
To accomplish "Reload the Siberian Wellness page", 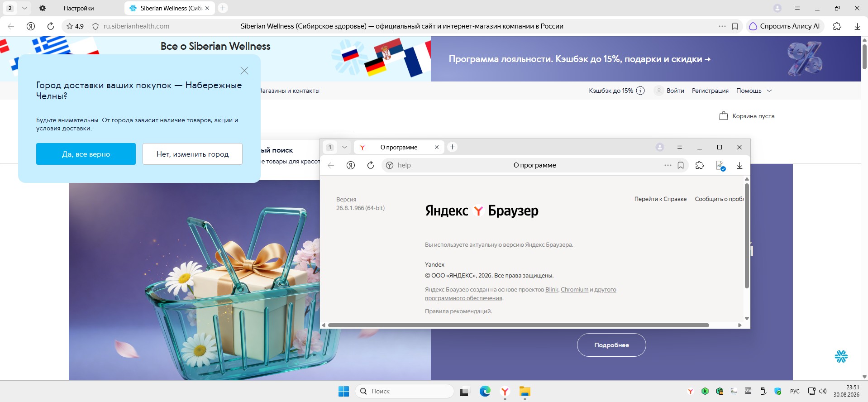I will [x=51, y=26].
